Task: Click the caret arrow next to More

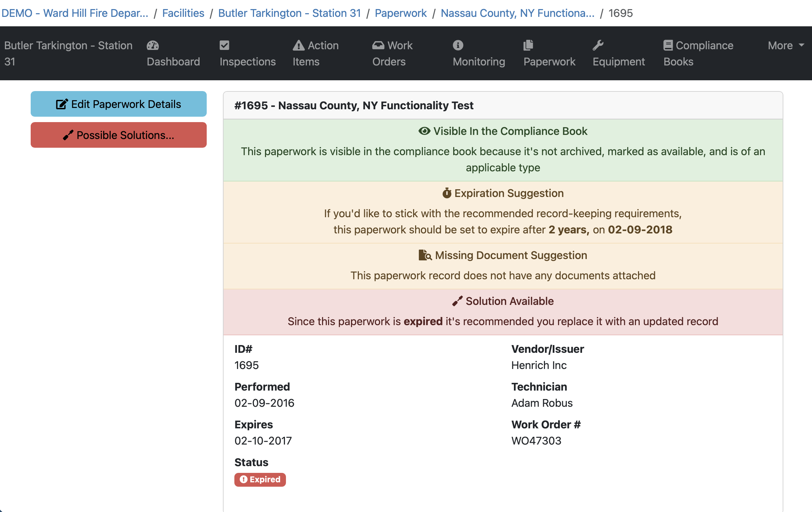Action: click(802, 45)
